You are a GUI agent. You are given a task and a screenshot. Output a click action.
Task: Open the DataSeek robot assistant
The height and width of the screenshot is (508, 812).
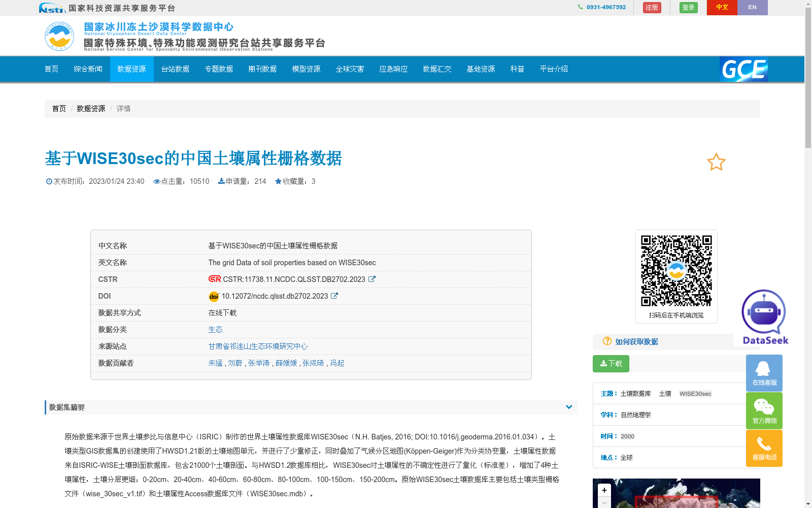(x=765, y=317)
